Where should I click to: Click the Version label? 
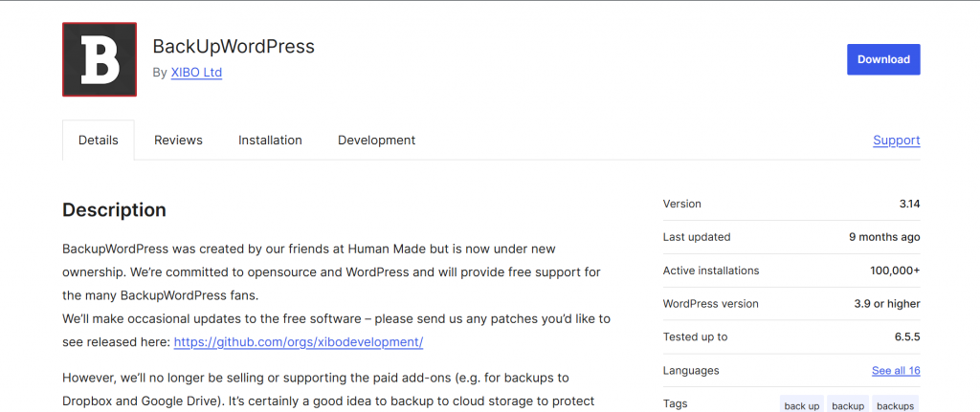pos(681,204)
